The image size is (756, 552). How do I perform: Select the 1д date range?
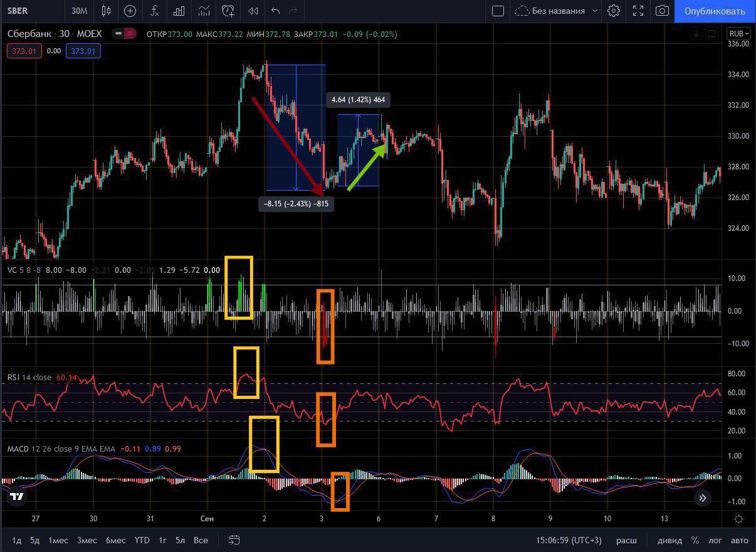(x=17, y=540)
